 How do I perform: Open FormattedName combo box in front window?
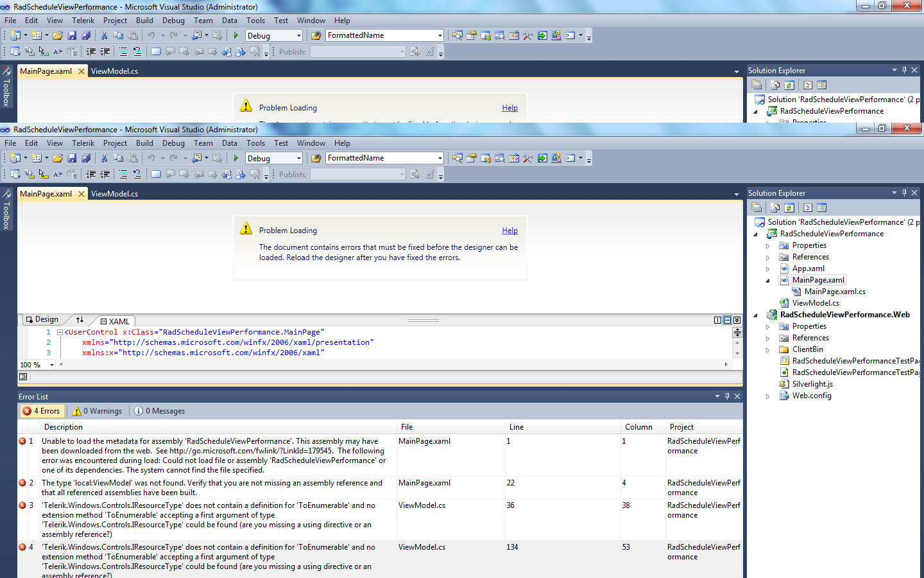click(x=440, y=158)
